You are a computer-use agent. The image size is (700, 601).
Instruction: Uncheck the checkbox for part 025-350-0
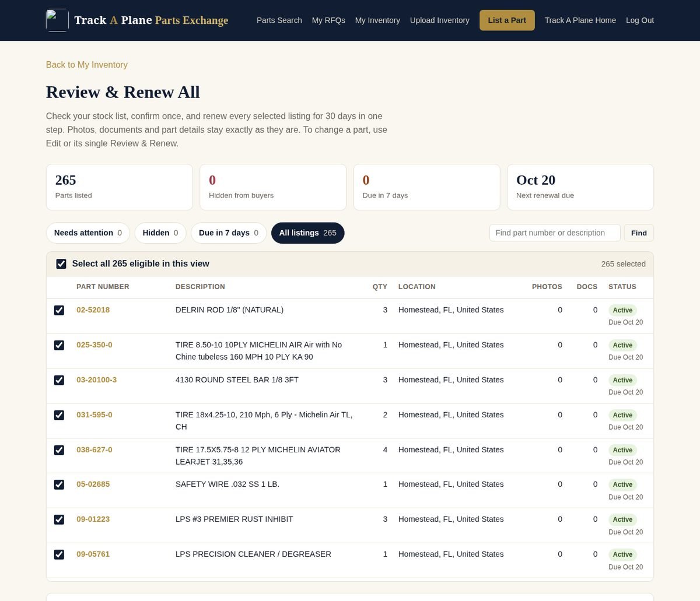tap(59, 345)
